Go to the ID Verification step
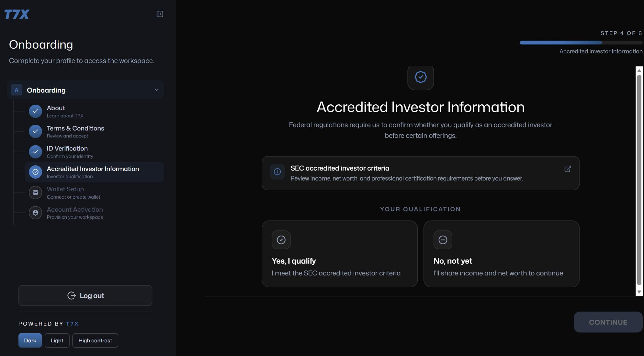This screenshot has width=644, height=356. (94, 152)
